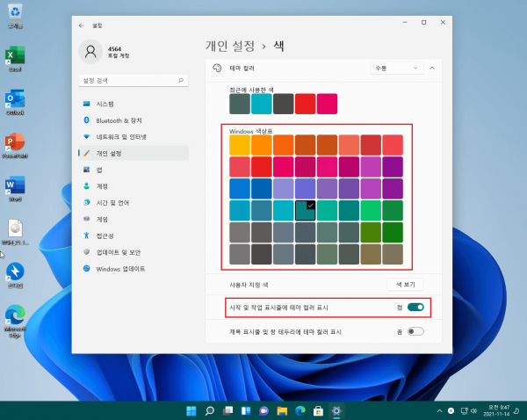
Task: Open Microsoft Edge from the taskbar
Action: 300,410
